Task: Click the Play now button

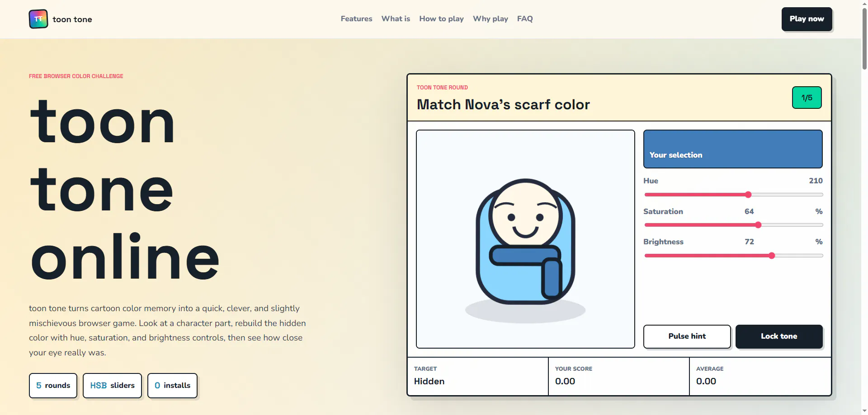Action: (x=807, y=19)
